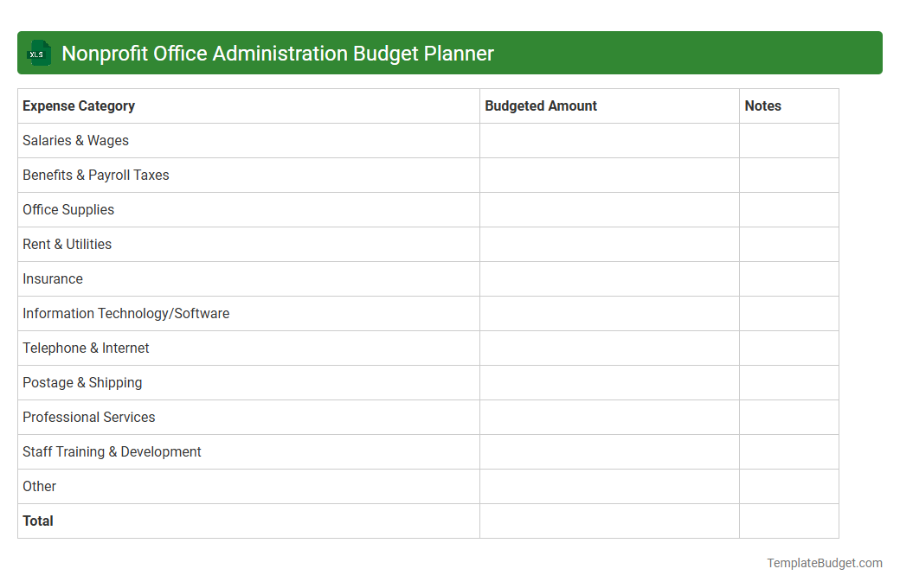Select the Salaries & Wages row label
Screen dimensions: 900x588
(75, 140)
